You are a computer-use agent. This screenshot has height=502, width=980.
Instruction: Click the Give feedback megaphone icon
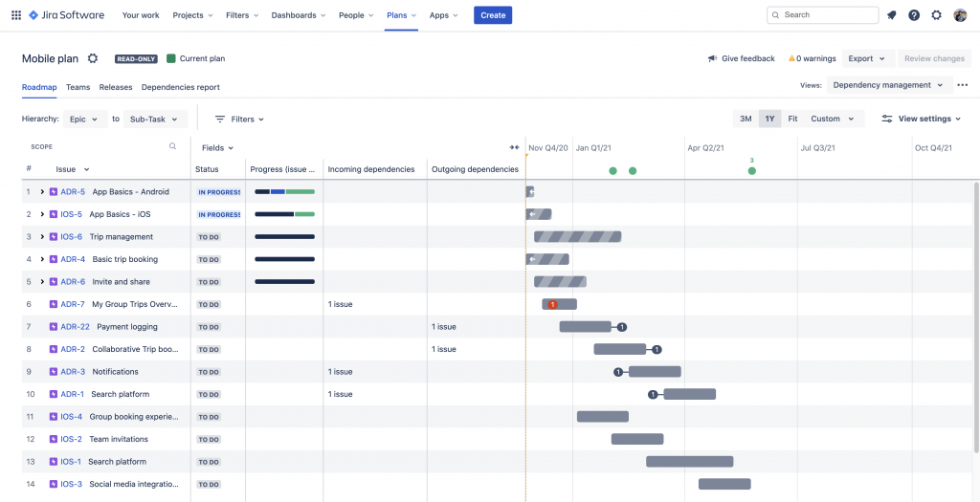[x=712, y=58]
